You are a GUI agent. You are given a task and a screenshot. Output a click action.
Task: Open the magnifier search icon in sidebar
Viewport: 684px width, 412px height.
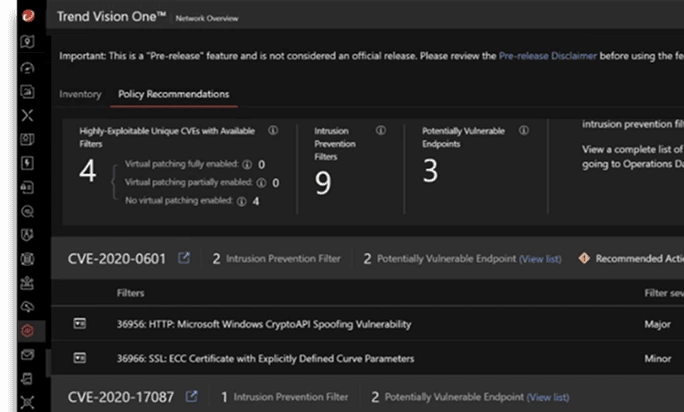point(27,211)
